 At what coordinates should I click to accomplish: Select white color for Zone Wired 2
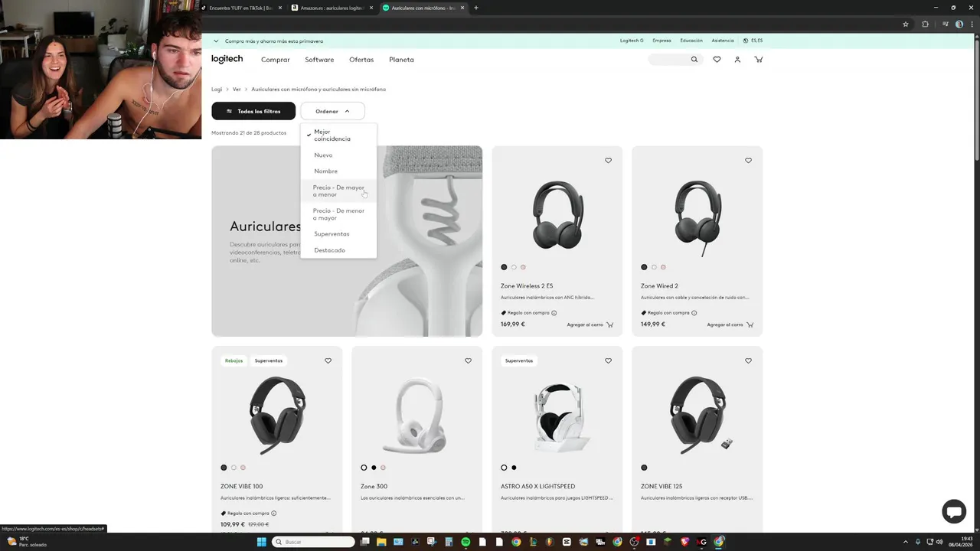pyautogui.click(x=654, y=267)
